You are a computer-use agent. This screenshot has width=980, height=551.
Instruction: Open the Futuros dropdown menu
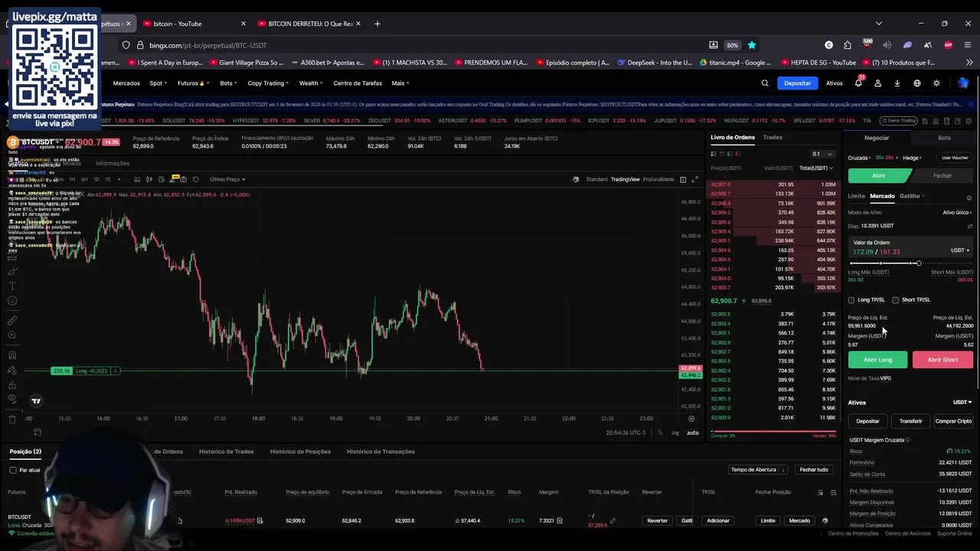click(x=191, y=83)
